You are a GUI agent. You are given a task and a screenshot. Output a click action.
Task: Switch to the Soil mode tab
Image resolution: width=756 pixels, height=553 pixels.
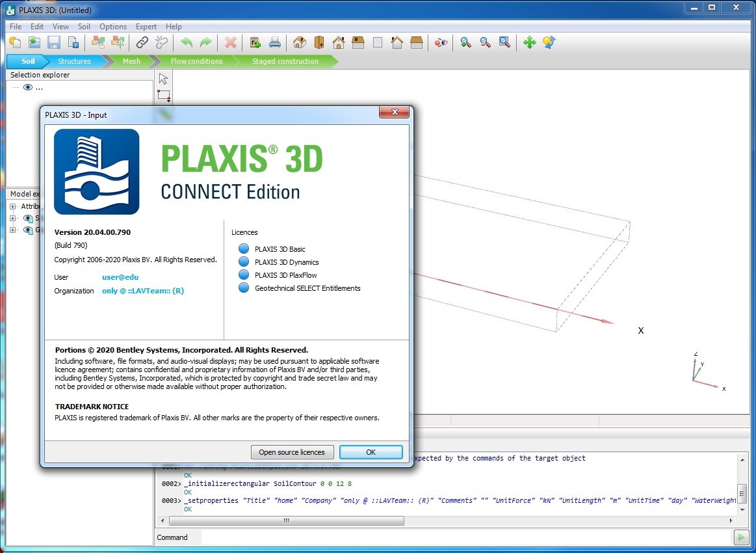28,61
